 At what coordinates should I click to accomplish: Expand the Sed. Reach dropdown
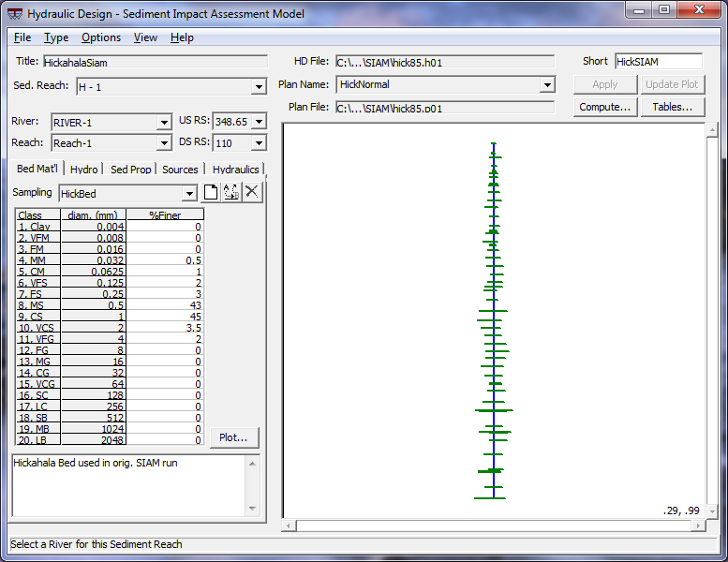pyautogui.click(x=259, y=87)
